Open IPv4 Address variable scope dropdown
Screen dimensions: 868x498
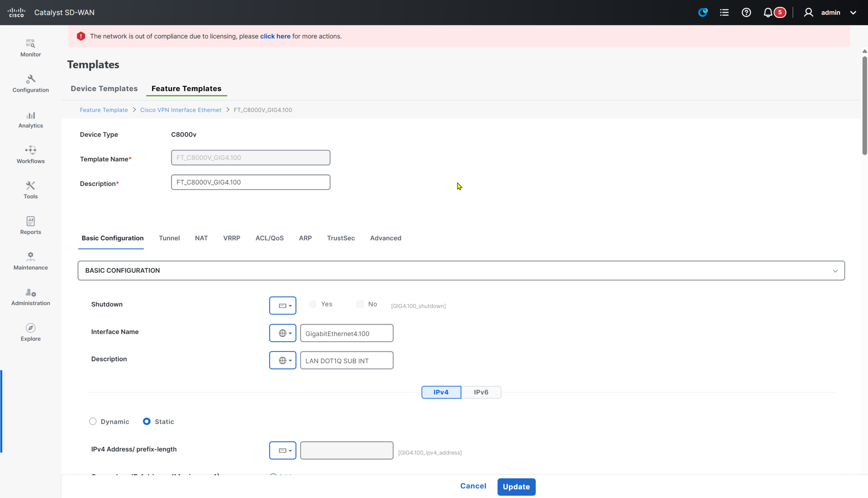click(x=282, y=451)
